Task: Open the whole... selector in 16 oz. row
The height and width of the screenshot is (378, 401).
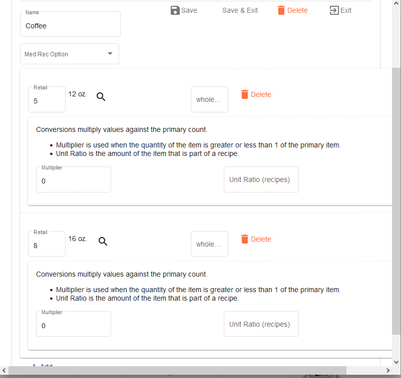Action: pos(209,244)
